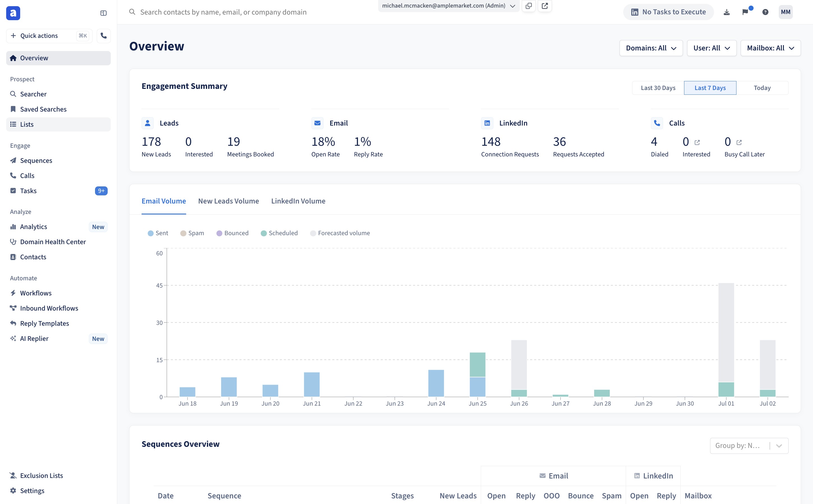
Task: Select the Last 30 Days range
Action: click(x=658, y=88)
